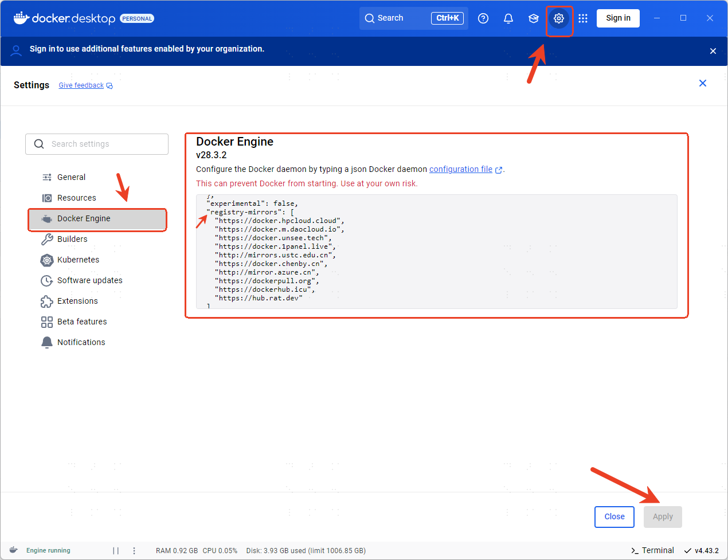Viewport: 728px width, 560px height.
Task: Click the Beta features grid icon
Action: (47, 322)
